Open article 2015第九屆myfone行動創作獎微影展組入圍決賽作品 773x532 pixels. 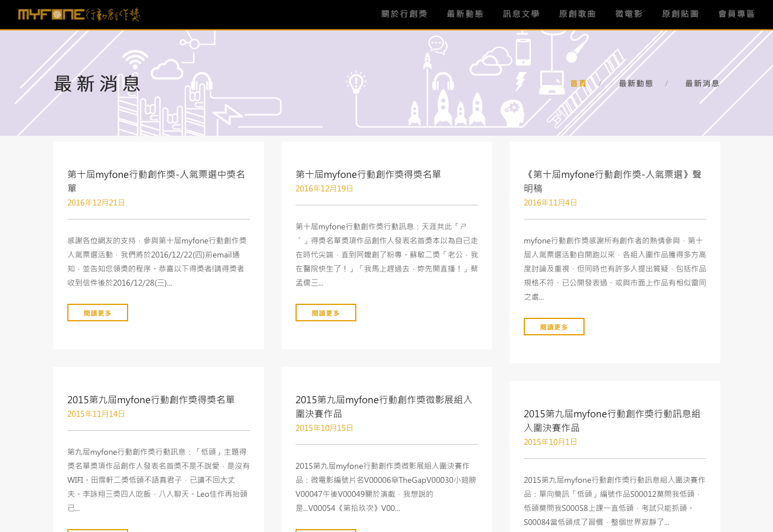point(384,407)
